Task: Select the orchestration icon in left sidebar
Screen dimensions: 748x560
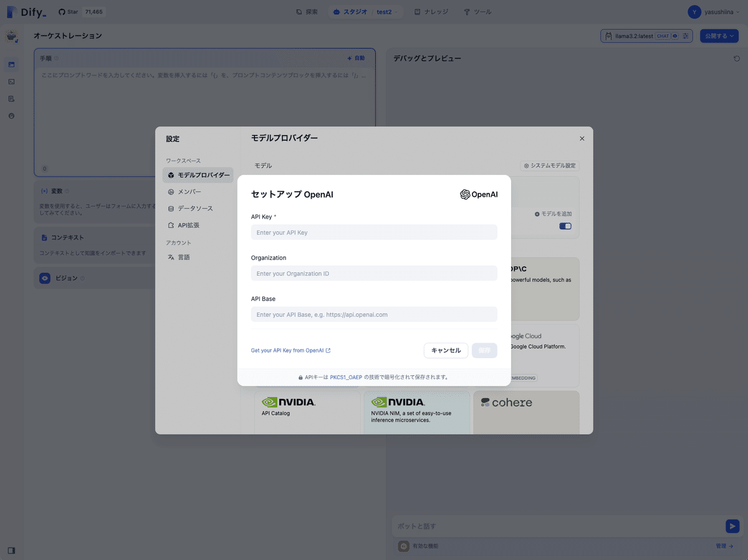Action: [x=12, y=64]
